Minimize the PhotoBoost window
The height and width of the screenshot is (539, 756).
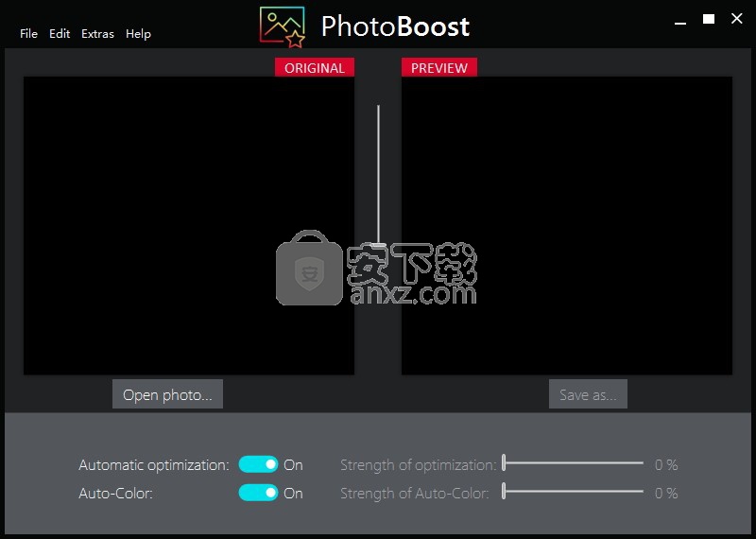click(680, 22)
